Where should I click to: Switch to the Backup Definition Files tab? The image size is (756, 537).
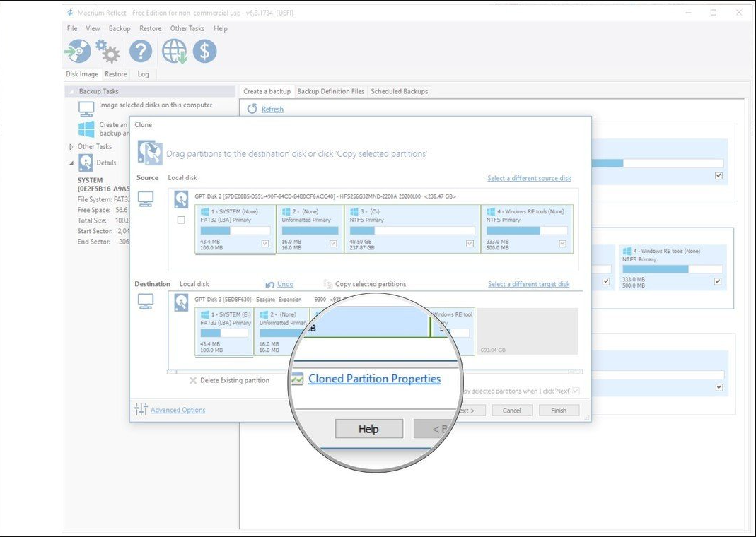pos(331,92)
